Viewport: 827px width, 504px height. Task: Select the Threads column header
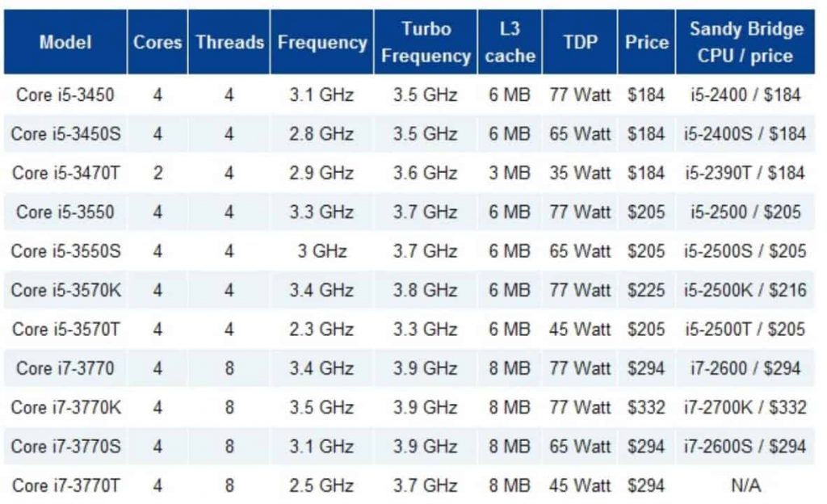[x=229, y=42]
